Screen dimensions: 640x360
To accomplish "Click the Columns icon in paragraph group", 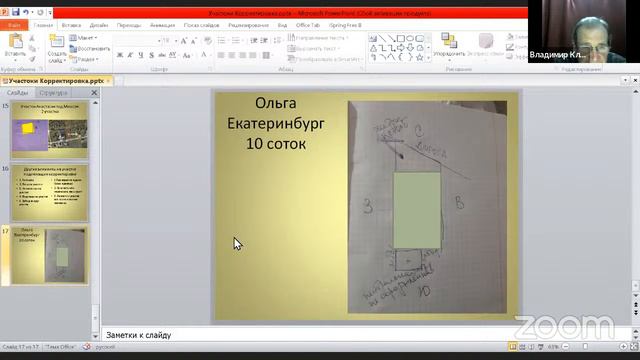I will 267,55.
